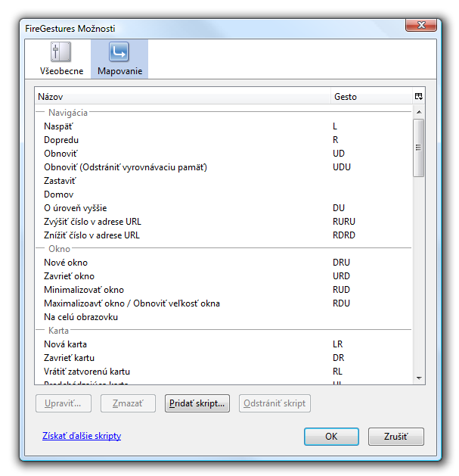The height and width of the screenshot is (476, 459).
Task: Select the Domov row
Action: [x=224, y=194]
